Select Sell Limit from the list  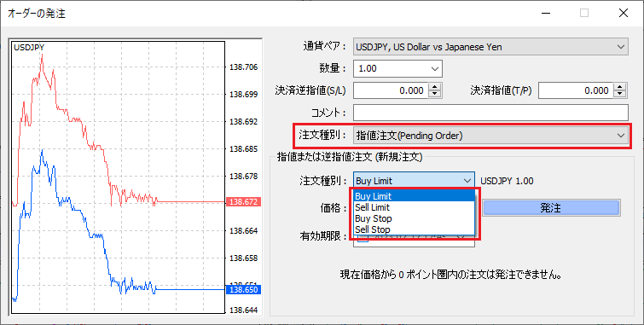tap(414, 207)
